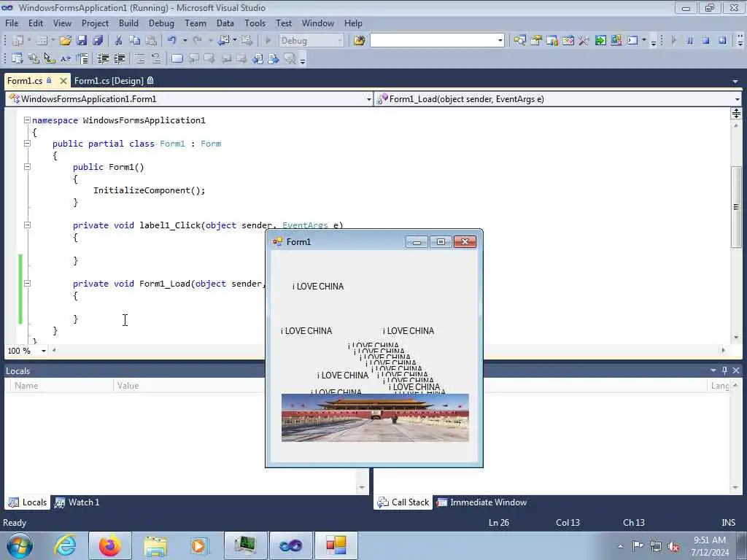The image size is (747, 560).
Task: Click the Undo arrow icon
Action: pyautogui.click(x=172, y=41)
